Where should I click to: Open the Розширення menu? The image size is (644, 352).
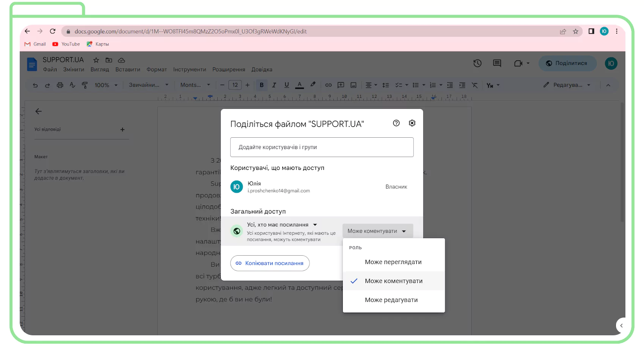point(229,69)
